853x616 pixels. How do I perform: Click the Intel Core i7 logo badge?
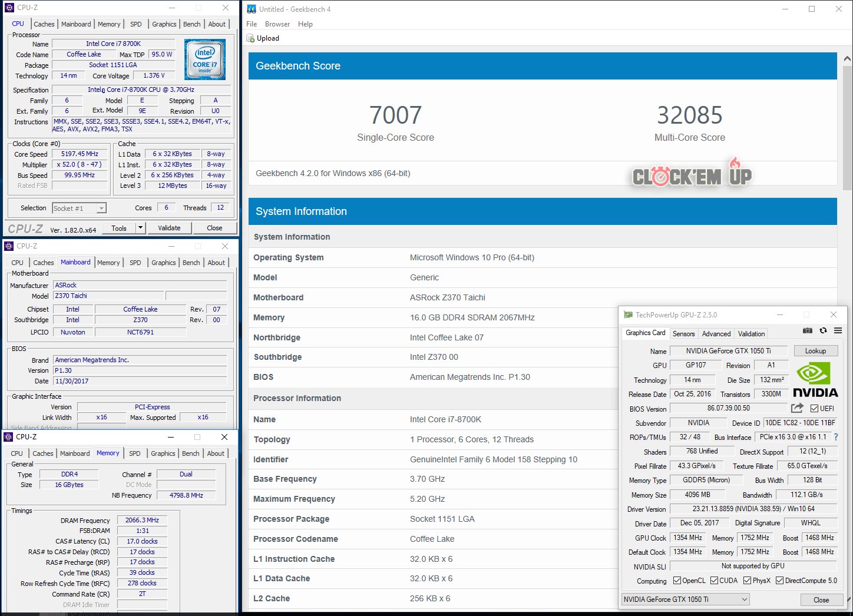click(x=205, y=59)
